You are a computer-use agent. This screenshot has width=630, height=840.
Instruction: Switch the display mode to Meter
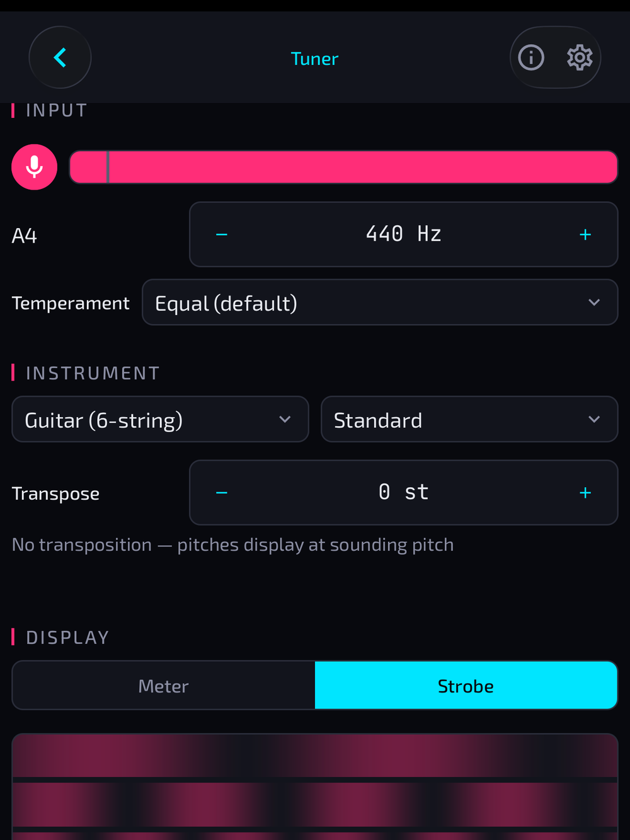[x=163, y=686]
